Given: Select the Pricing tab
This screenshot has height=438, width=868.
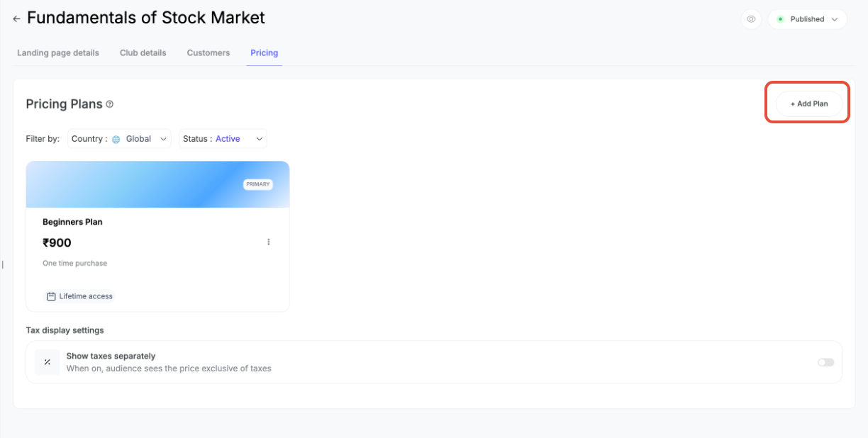Looking at the screenshot, I should 265,53.
